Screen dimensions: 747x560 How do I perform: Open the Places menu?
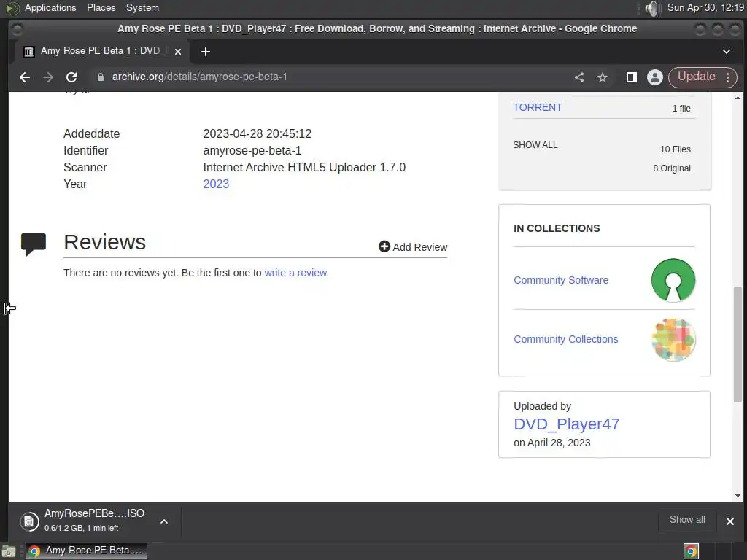pos(101,7)
